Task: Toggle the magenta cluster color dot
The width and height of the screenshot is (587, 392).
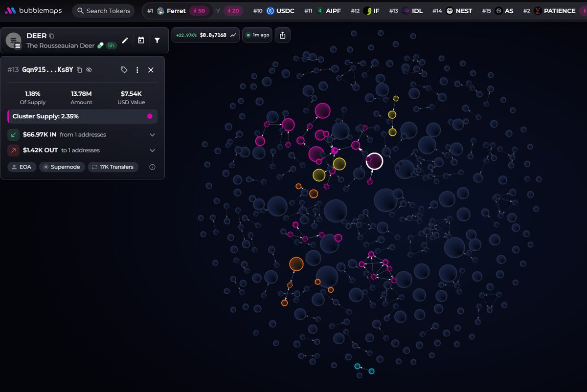Action: [150, 116]
